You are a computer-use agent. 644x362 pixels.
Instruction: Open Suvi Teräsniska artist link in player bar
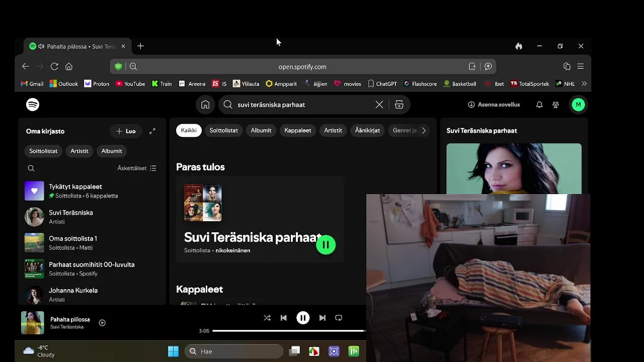pyautogui.click(x=67, y=327)
